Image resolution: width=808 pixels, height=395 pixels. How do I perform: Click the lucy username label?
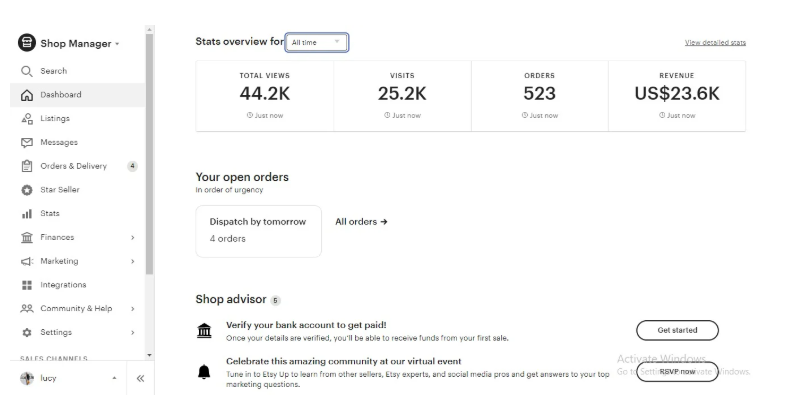tap(48, 379)
